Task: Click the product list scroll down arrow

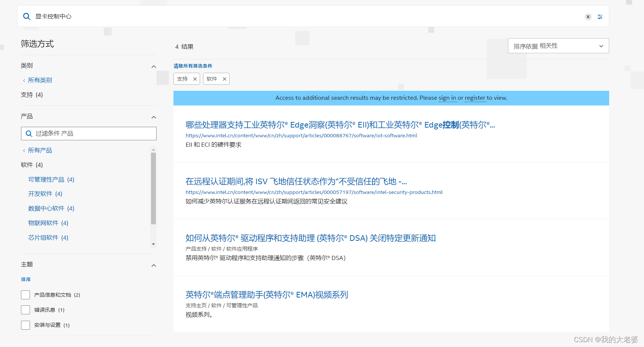Action: click(153, 244)
